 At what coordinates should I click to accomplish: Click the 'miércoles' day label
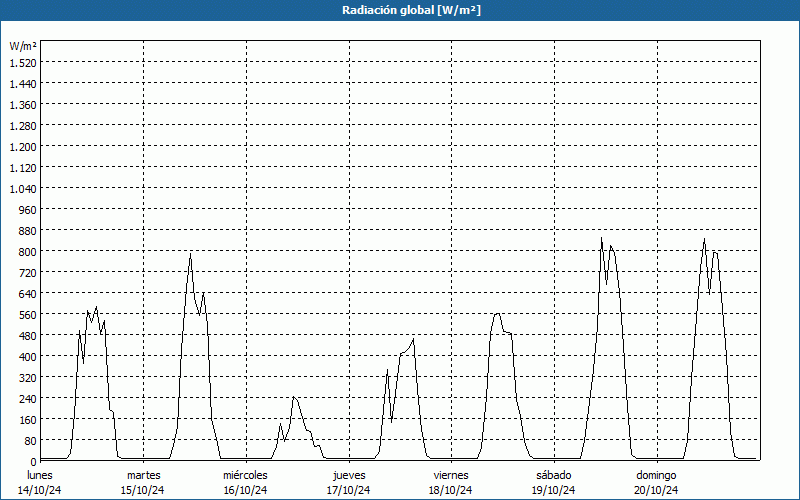click(x=245, y=475)
